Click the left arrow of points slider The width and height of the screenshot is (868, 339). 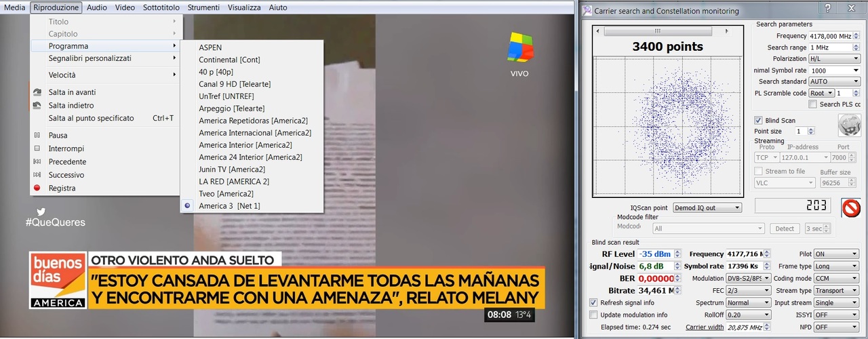(597, 31)
